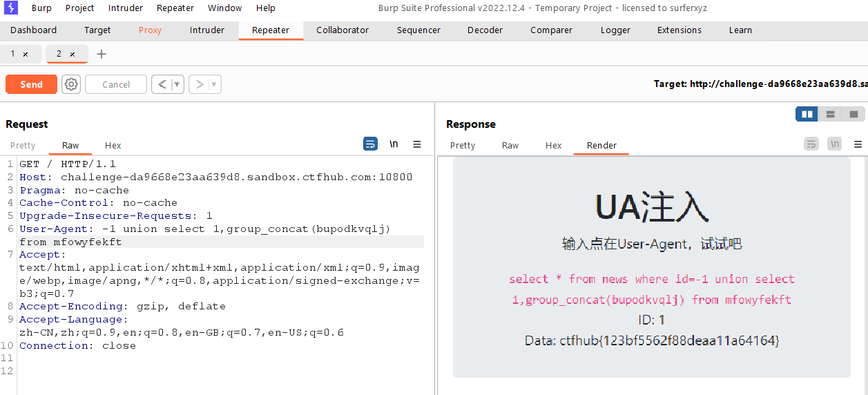Toggle response line wrap icon
This screenshot has width=868, height=395.
click(811, 144)
